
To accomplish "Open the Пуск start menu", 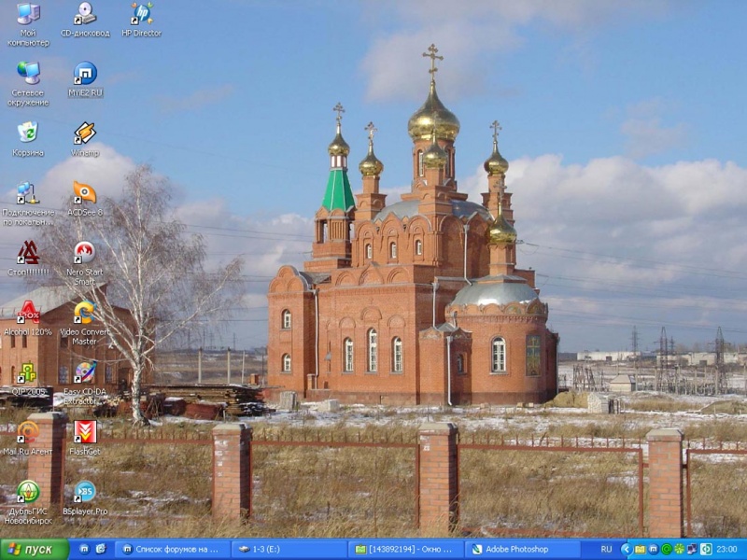I will (35, 550).
